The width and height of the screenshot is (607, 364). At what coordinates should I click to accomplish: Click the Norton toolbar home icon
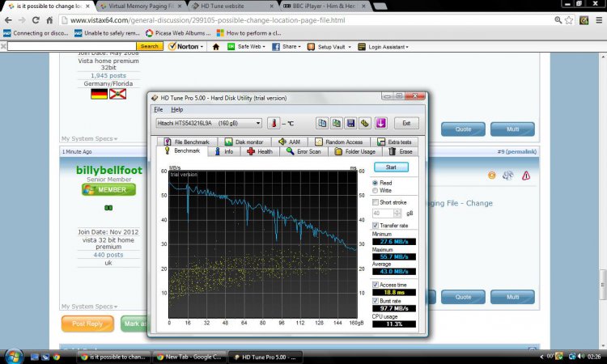click(x=215, y=47)
